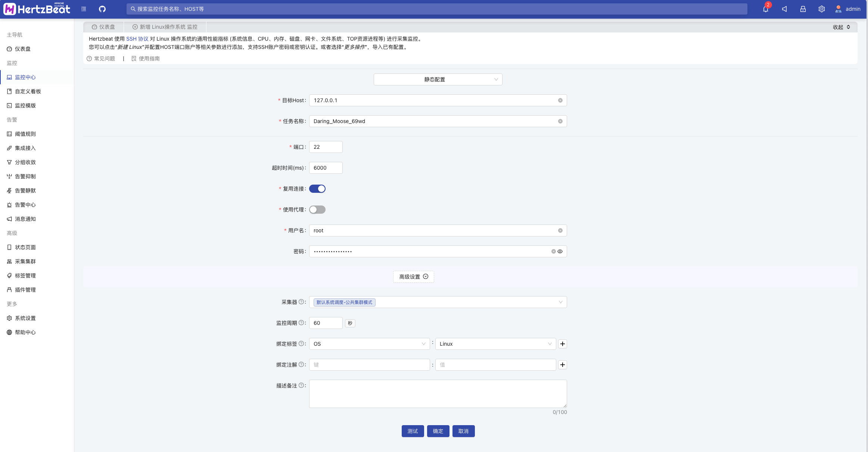Open the header settings gear icon
868x452 pixels.
pyautogui.click(x=821, y=9)
